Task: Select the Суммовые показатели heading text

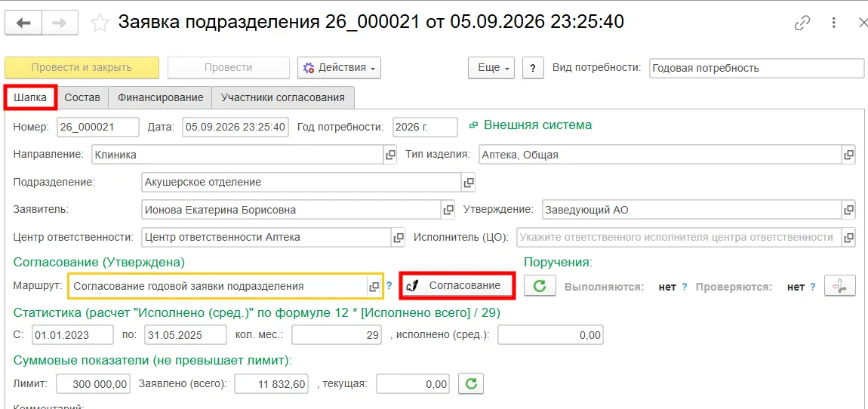Action: tap(152, 360)
